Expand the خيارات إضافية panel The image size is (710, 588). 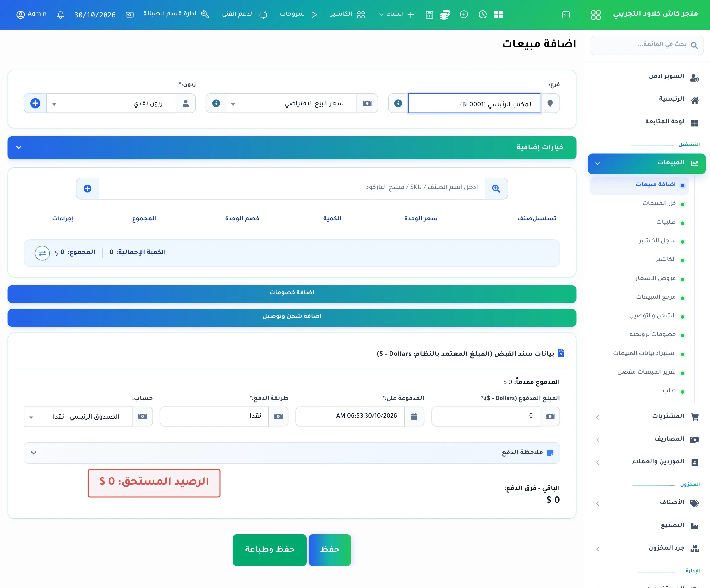[292, 148]
